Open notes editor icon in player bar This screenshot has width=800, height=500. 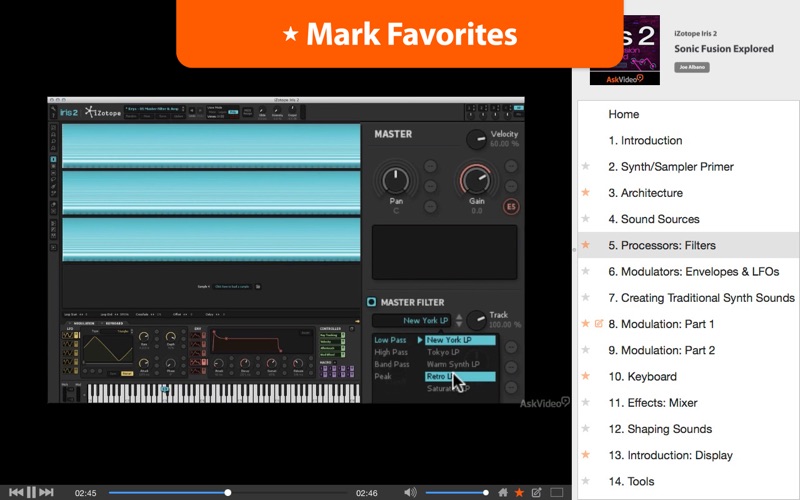(536, 492)
